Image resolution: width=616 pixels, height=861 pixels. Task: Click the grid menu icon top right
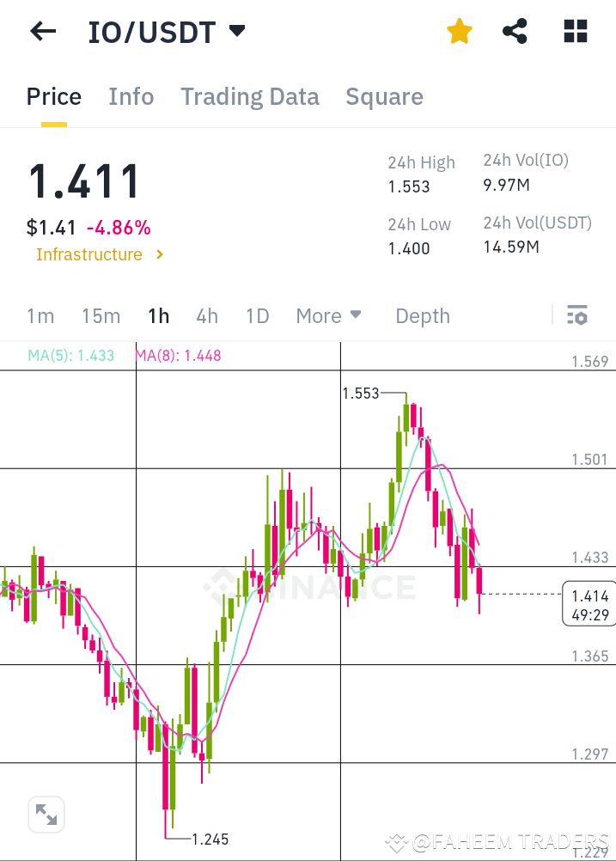pos(574,31)
